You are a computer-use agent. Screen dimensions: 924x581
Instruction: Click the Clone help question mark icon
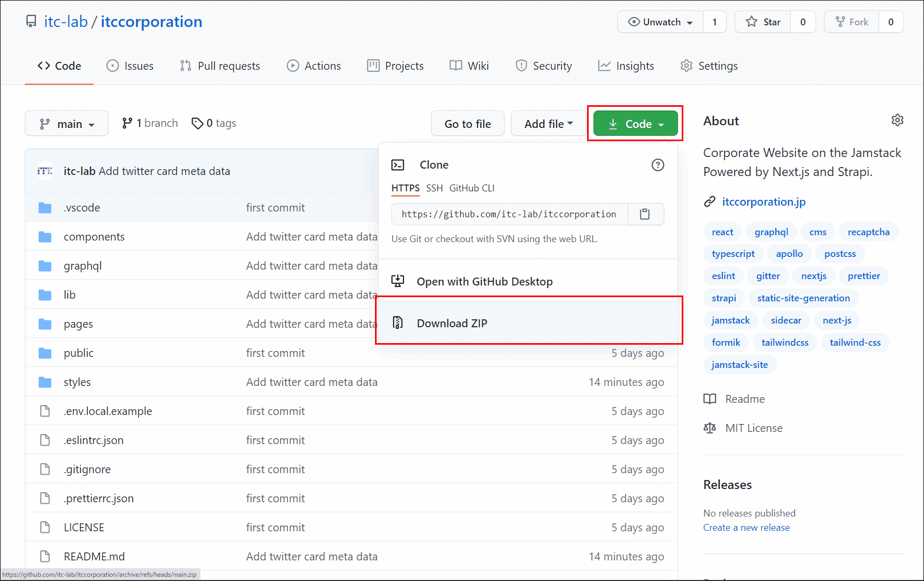coord(657,165)
